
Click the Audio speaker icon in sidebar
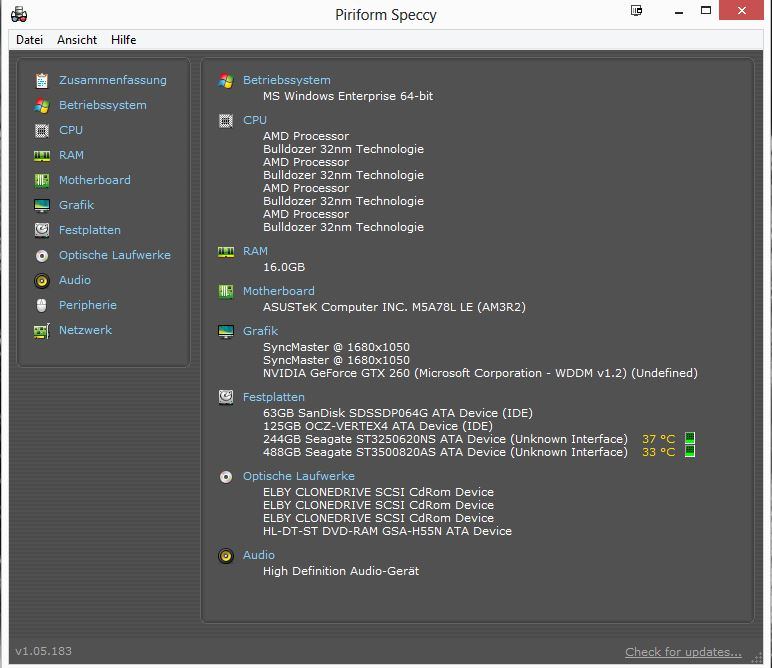[42, 281]
